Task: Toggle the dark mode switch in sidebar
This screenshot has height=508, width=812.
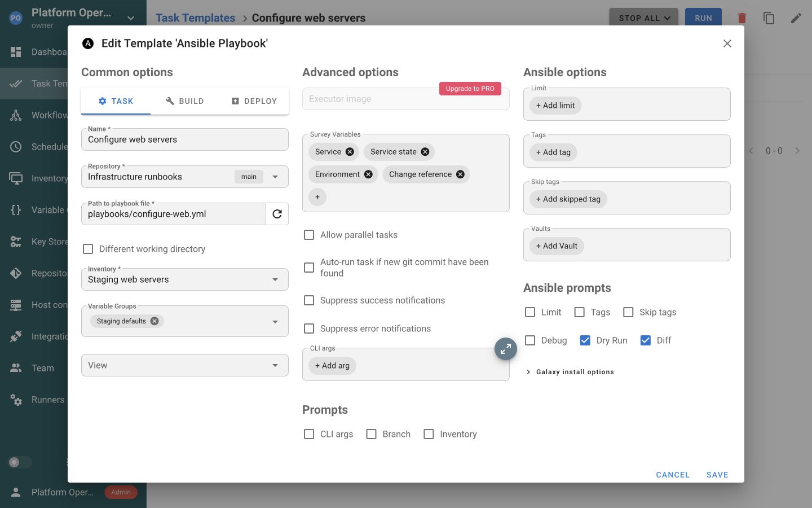Action: [x=20, y=462]
